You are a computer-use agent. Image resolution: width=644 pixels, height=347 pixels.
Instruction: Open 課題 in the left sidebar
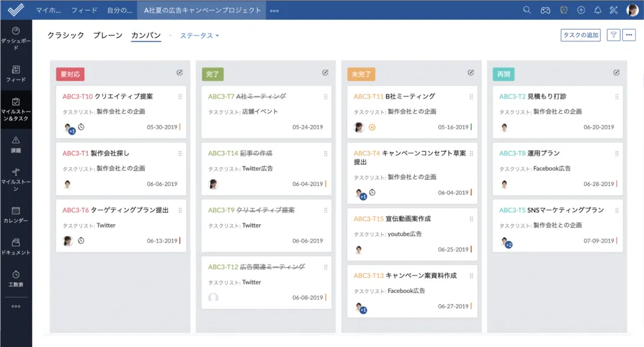click(x=16, y=144)
